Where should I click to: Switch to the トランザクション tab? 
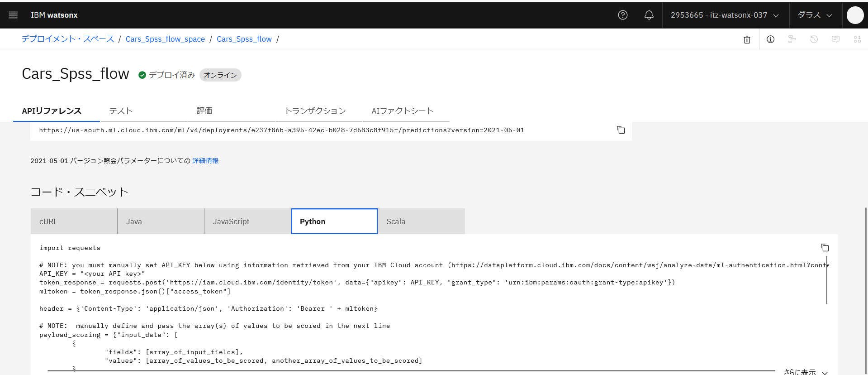(319, 111)
